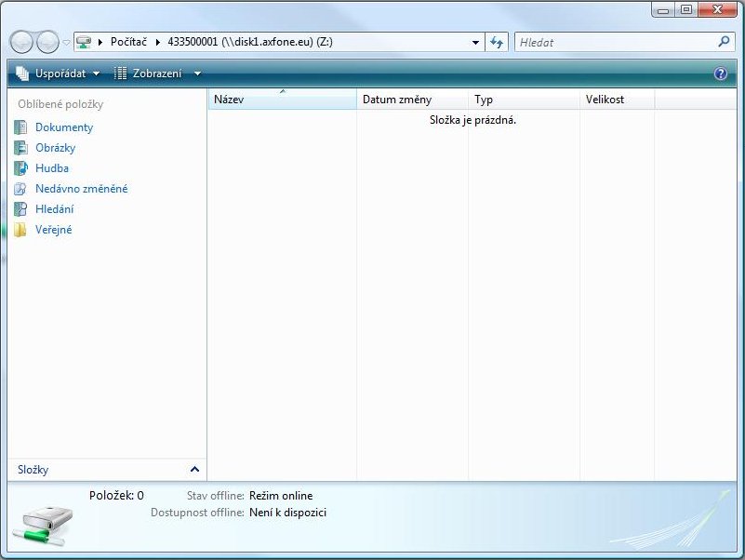Open the help question mark icon
The image size is (745, 560).
pos(720,73)
